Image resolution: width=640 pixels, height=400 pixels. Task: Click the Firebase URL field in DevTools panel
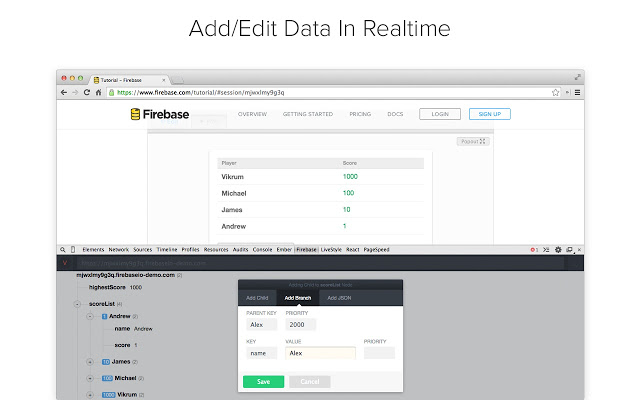pos(320,263)
